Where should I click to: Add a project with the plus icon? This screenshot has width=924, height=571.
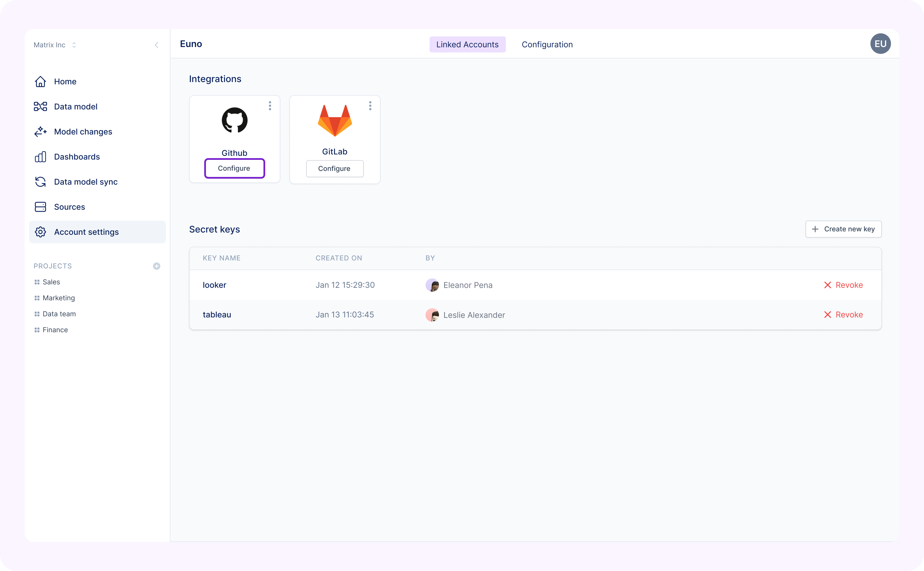coord(157,266)
